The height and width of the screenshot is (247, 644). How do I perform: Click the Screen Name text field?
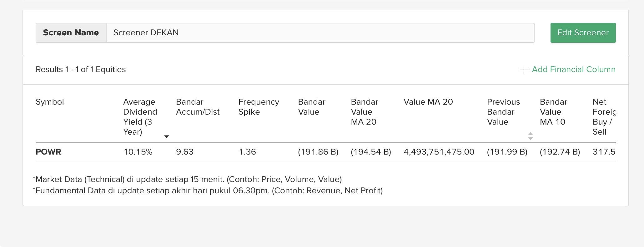(320, 33)
